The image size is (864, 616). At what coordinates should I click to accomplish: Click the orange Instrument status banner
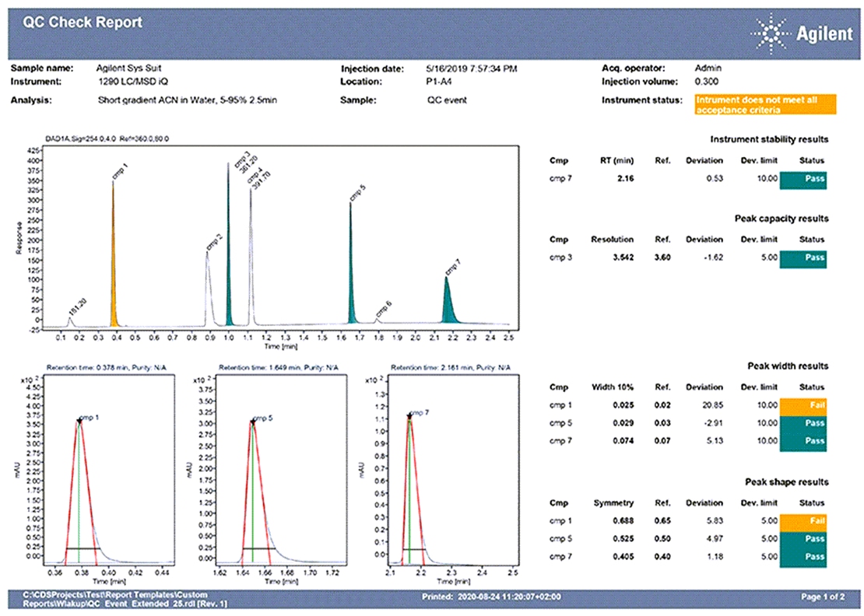765,105
